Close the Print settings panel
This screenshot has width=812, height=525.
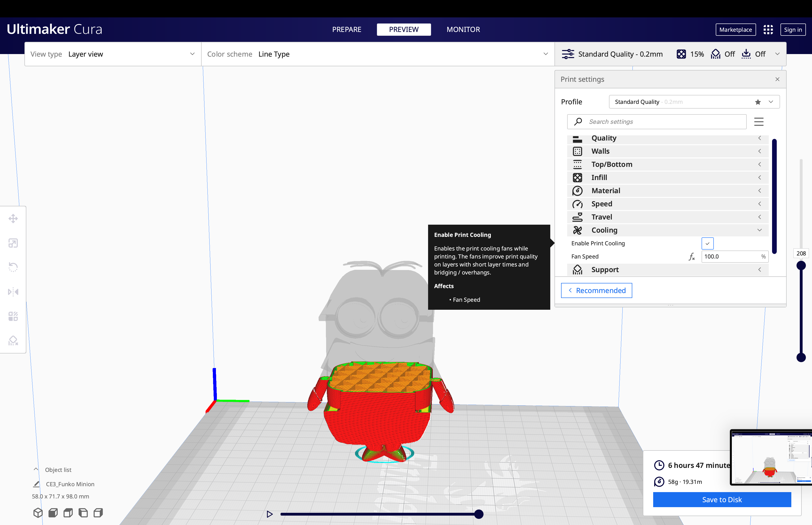tap(777, 79)
